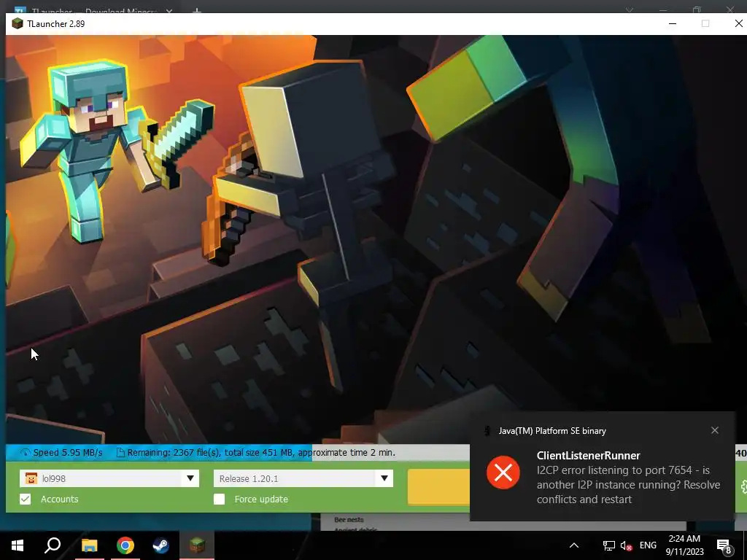Click the download progress bar
The width and height of the screenshot is (747, 560).
pyautogui.click(x=238, y=452)
